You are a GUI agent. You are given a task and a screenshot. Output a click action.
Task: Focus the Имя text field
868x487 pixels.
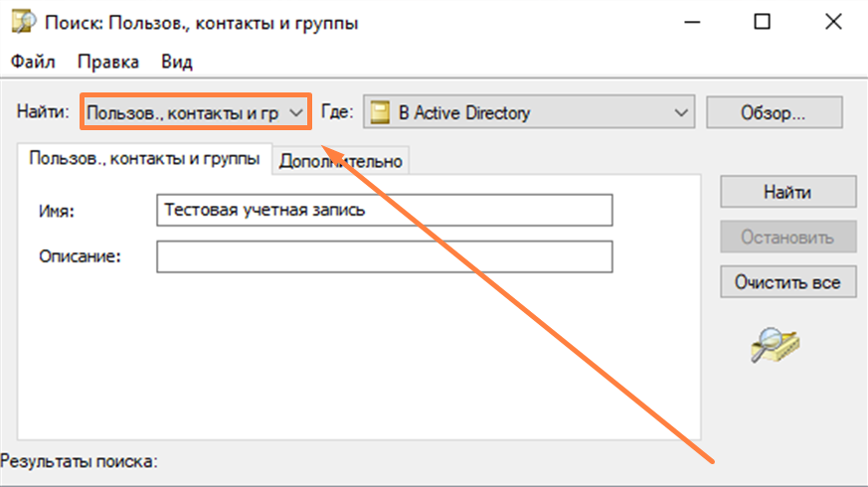tap(384, 210)
